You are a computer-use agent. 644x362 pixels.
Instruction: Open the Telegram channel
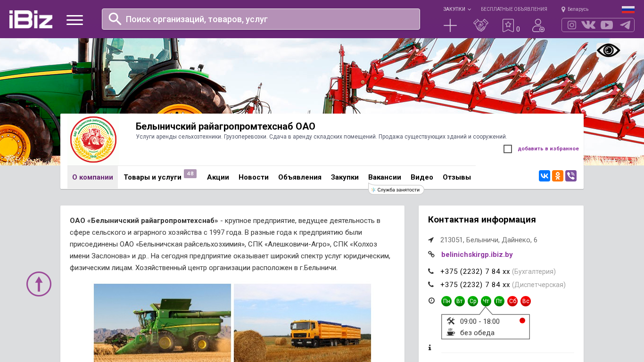(625, 25)
